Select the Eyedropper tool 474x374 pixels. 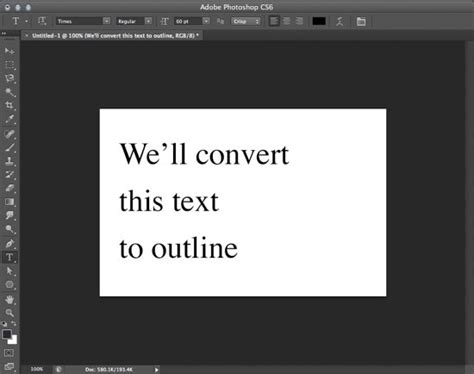(9, 119)
